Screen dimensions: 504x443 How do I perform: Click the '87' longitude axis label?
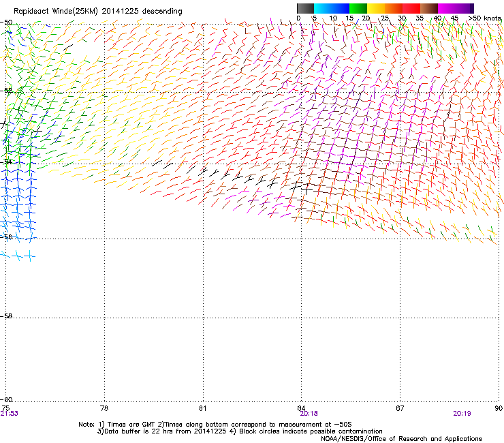point(400,408)
